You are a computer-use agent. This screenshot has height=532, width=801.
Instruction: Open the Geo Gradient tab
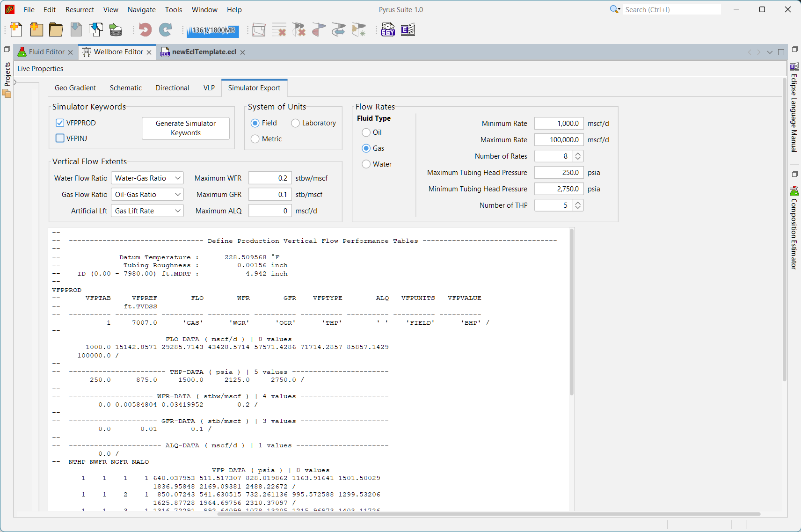tap(75, 88)
